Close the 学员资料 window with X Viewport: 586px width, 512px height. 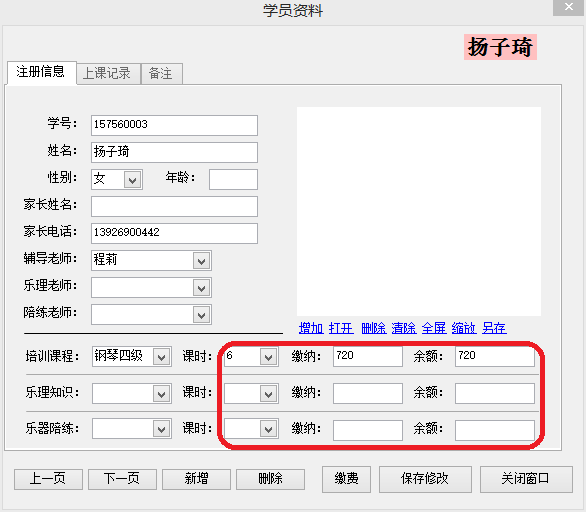[x=568, y=7]
